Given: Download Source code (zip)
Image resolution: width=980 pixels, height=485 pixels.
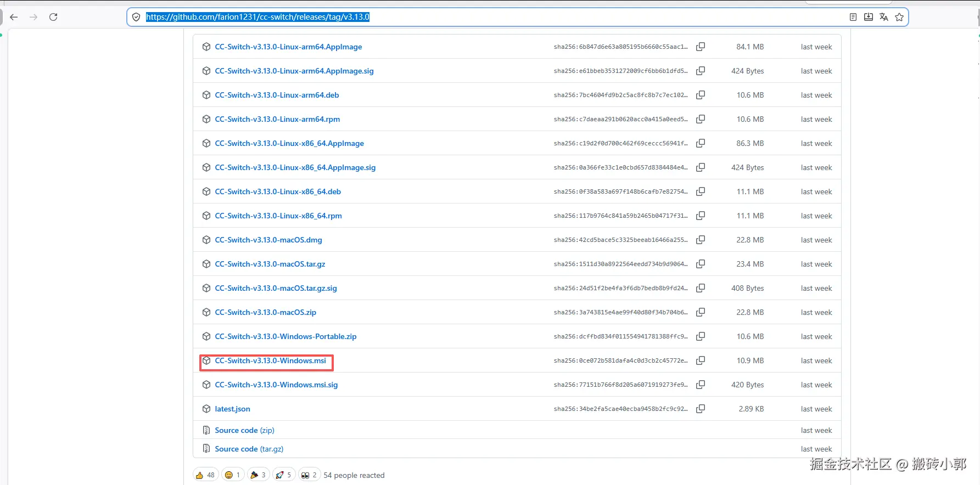Looking at the screenshot, I should (244, 430).
